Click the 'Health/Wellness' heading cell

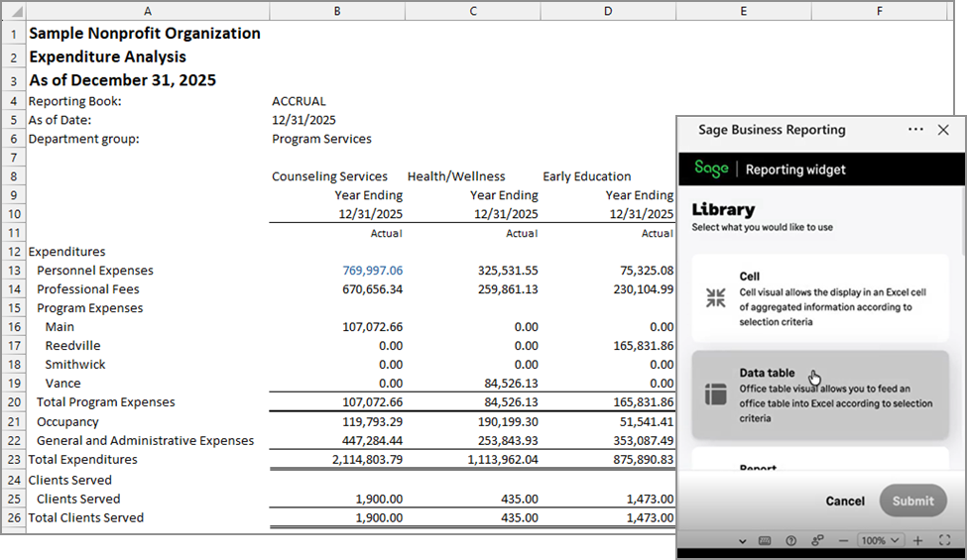[472, 176]
